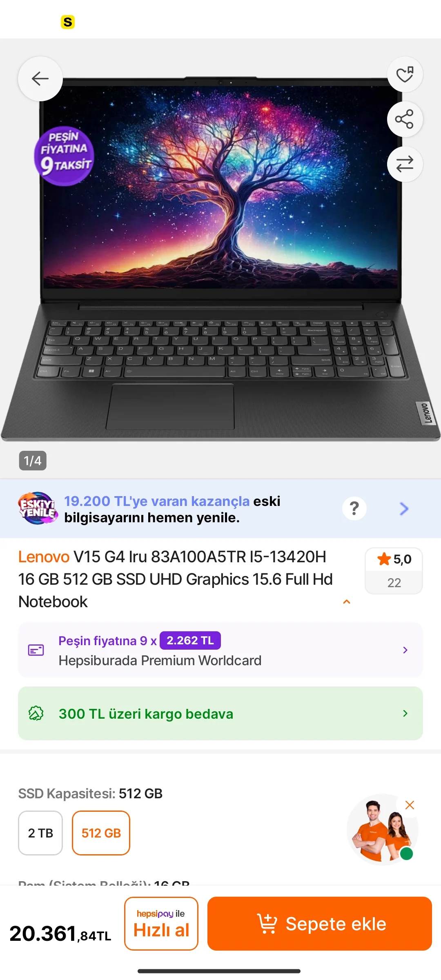Screen dimensions: 441x980
Task: Tap the back arrow icon
Action: click(40, 78)
